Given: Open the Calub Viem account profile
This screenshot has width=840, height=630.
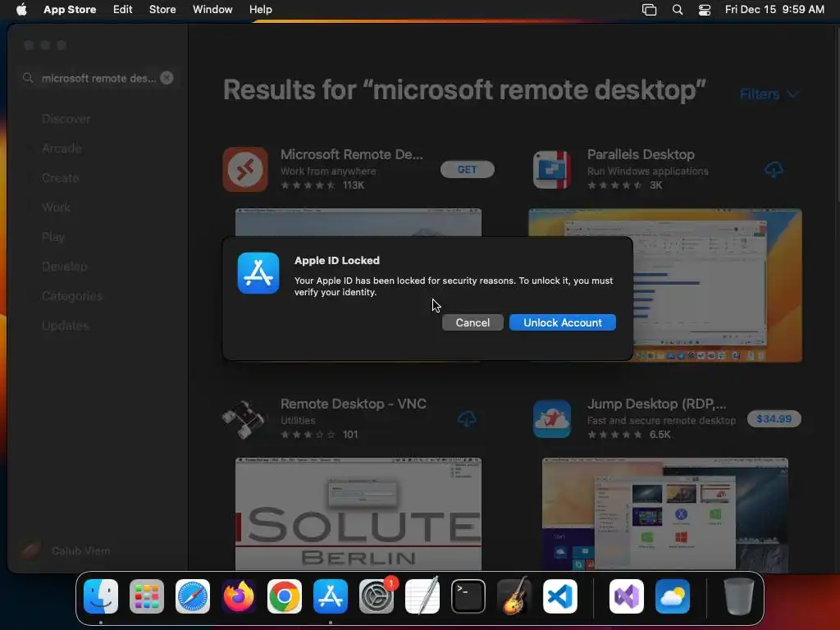Looking at the screenshot, I should [x=64, y=550].
